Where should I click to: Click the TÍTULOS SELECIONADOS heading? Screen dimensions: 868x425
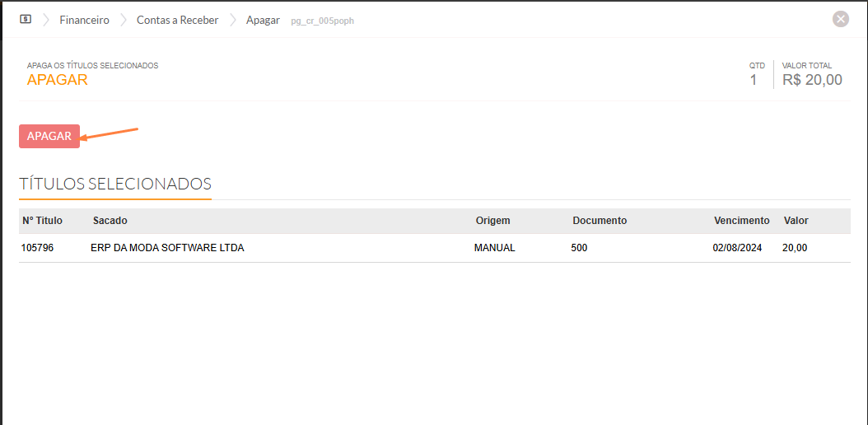click(x=115, y=184)
